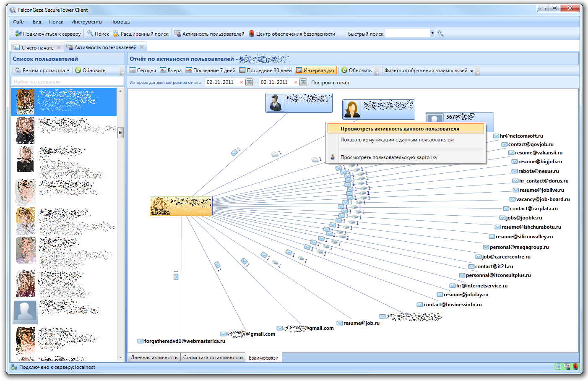Image resolution: width=588 pixels, height=381 pixels.
Task: Toggle 'Последние 30 дней' range
Action: point(265,70)
